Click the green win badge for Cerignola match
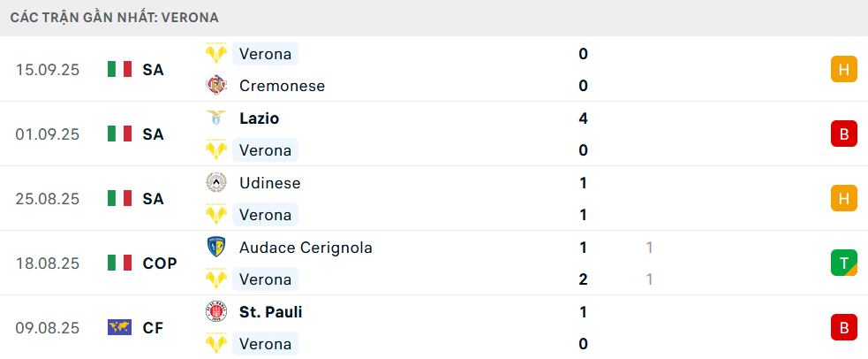Viewport: 868px width, 359px height. [x=844, y=263]
